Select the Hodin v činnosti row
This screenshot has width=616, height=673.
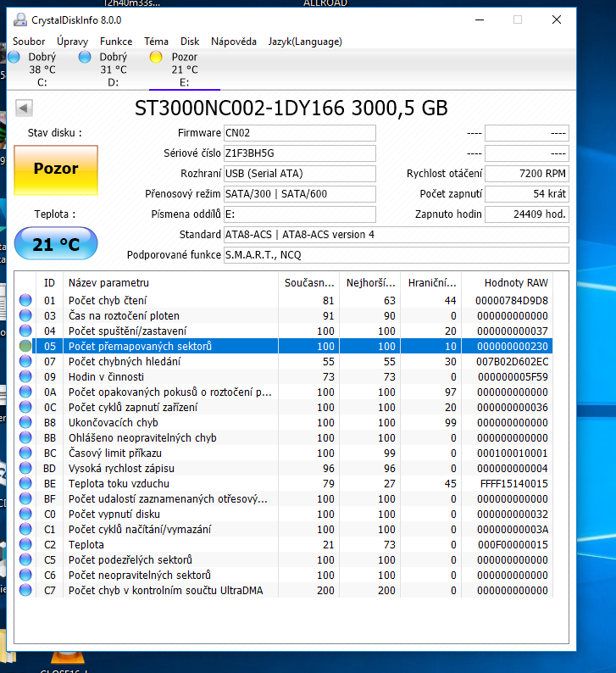(169, 377)
